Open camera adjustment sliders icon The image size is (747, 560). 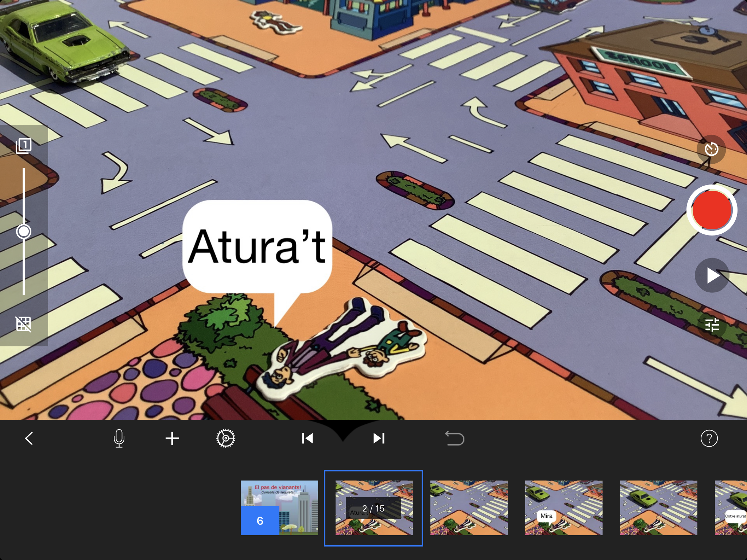click(x=712, y=324)
